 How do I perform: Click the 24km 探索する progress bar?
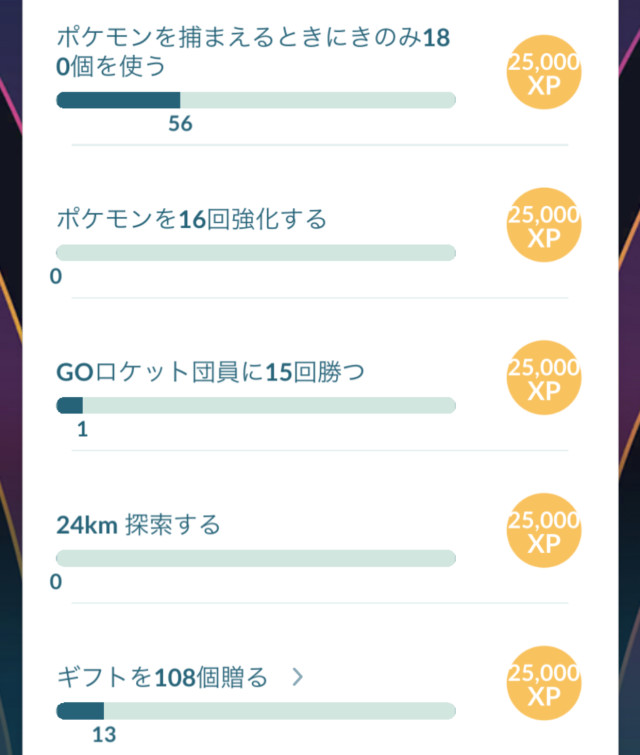coord(256,557)
